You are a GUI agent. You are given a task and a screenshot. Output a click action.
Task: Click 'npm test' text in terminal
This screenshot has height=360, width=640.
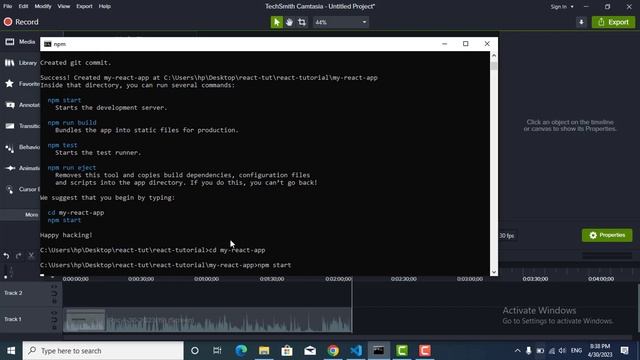(x=62, y=145)
